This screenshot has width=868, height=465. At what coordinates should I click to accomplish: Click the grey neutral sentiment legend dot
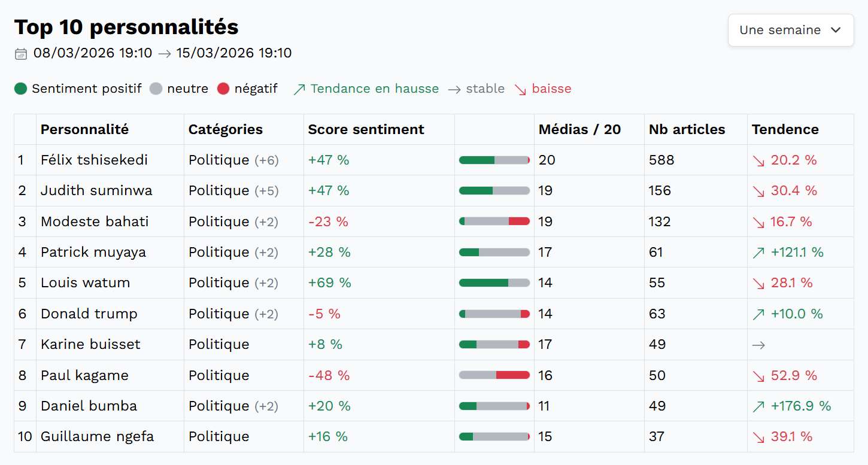(154, 88)
